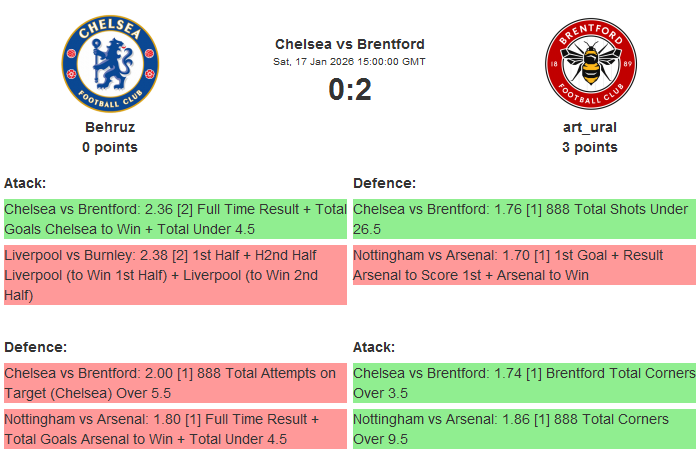Click art_ural's 3 points label
Viewport: 700px width, 460px height.
pyautogui.click(x=590, y=147)
